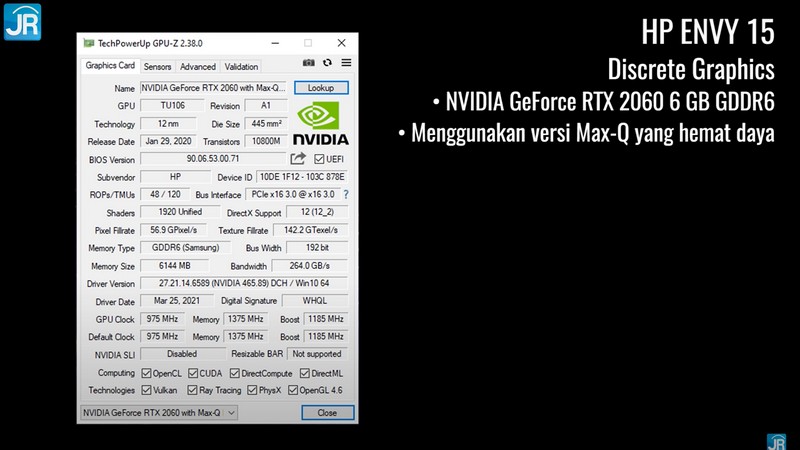Click the Bus Interface question mark
800x450 pixels.
pos(346,194)
